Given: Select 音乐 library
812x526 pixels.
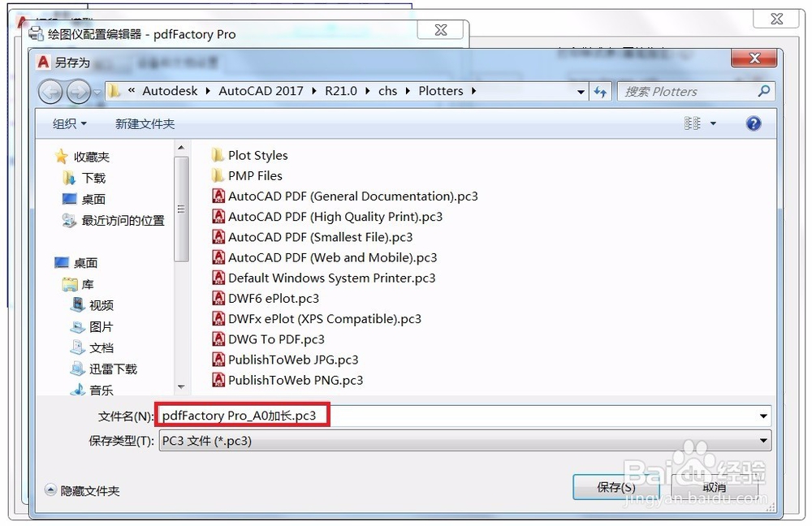Looking at the screenshot, I should pyautogui.click(x=92, y=390).
